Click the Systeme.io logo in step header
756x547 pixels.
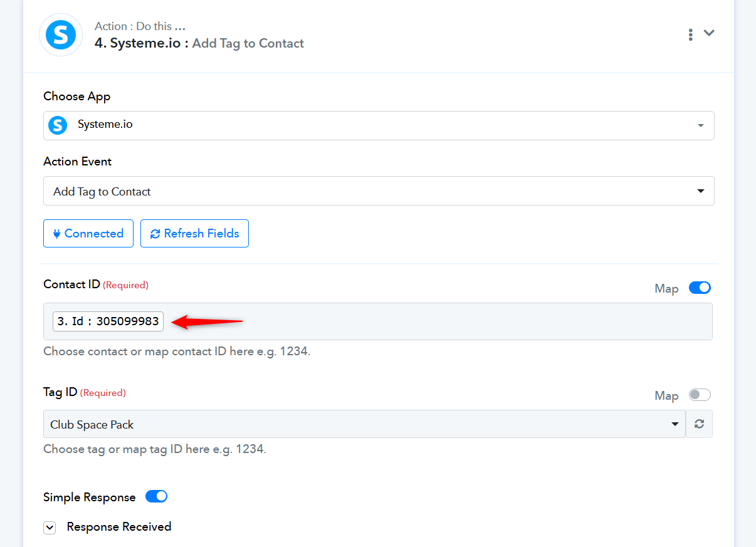pos(61,35)
